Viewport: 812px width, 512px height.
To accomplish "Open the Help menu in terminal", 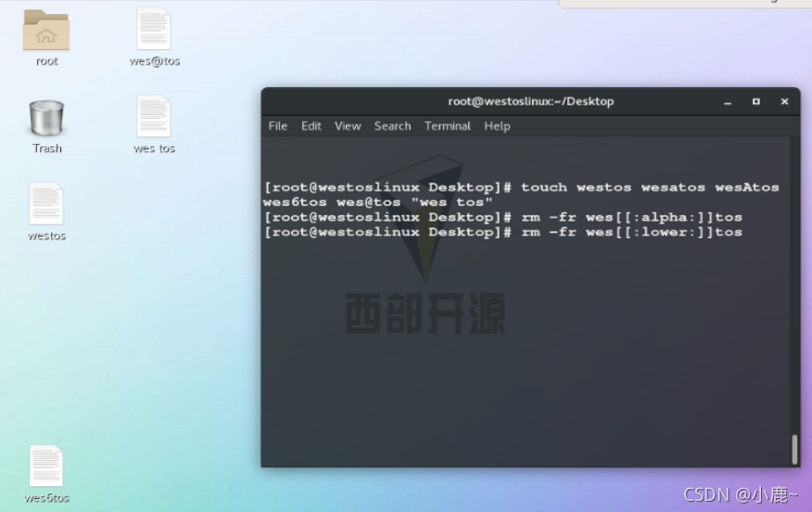I will click(497, 126).
